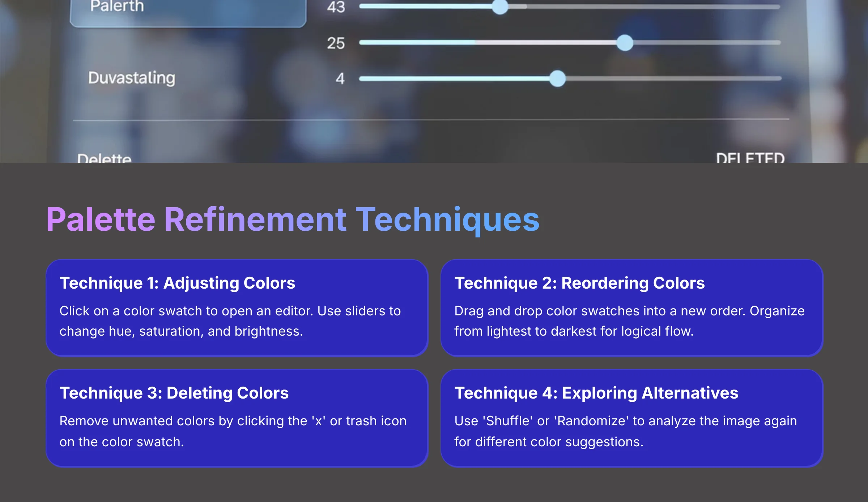Image resolution: width=868 pixels, height=502 pixels.
Task: Click the slider handle in the 25 row
Action: (x=625, y=43)
